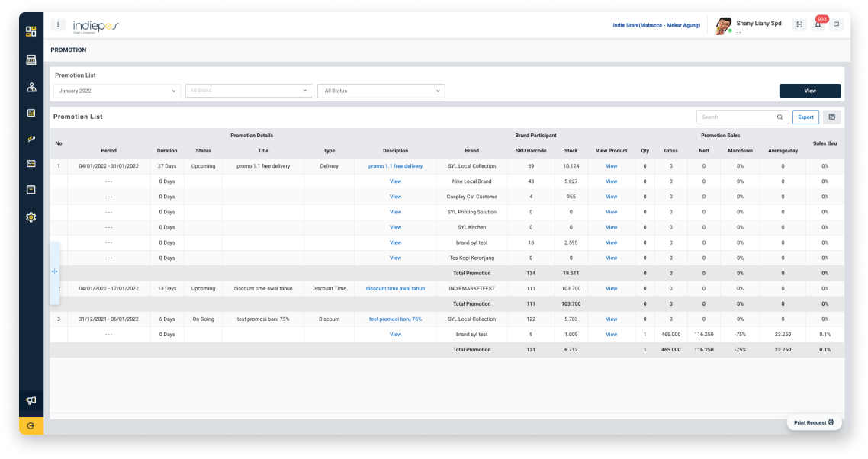This screenshot has width=868, height=459.
Task: View products for SYL Printing Solution
Action: [x=611, y=212]
